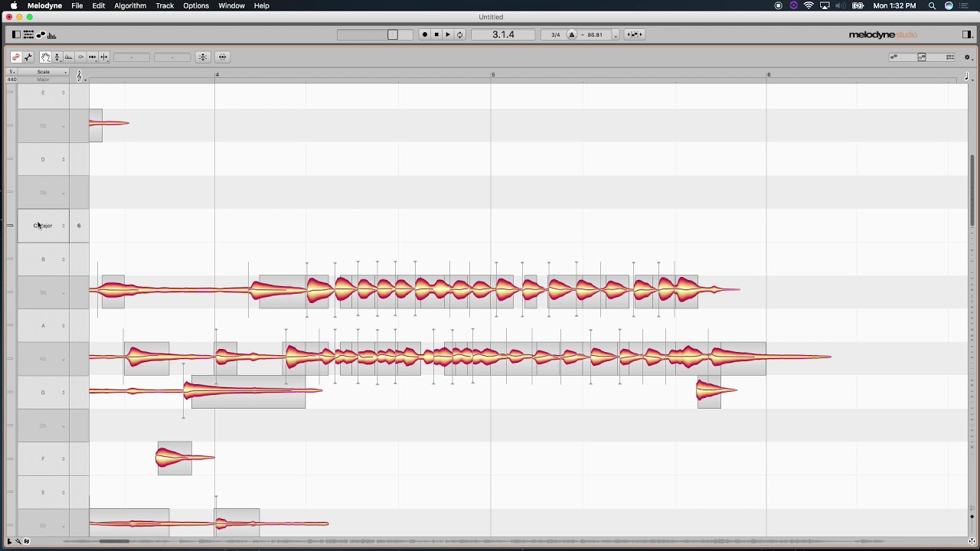Viewport: 980px width, 551px height.
Task: Open the Algorithm menu
Action: 130,5
